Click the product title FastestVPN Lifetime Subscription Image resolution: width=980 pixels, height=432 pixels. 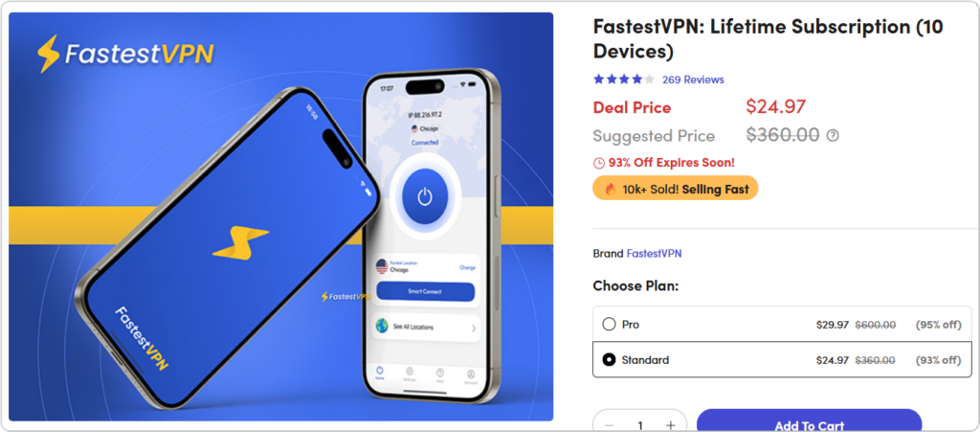(x=768, y=38)
